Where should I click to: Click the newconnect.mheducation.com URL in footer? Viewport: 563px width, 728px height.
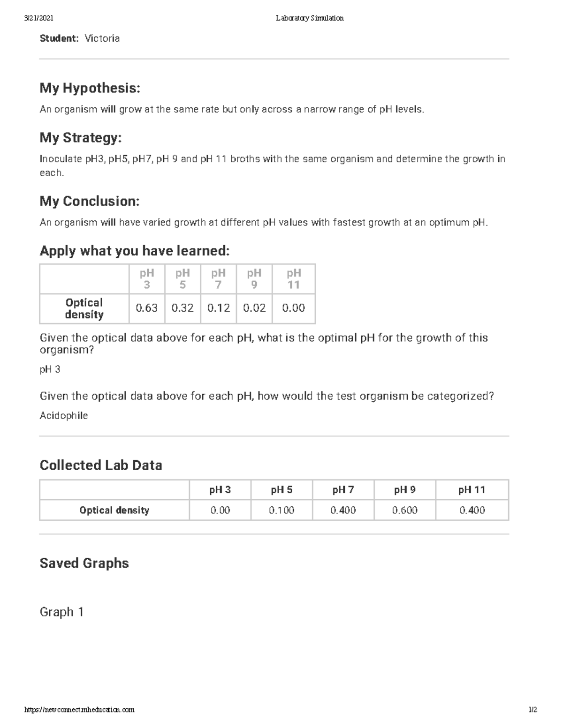pyautogui.click(x=79, y=710)
